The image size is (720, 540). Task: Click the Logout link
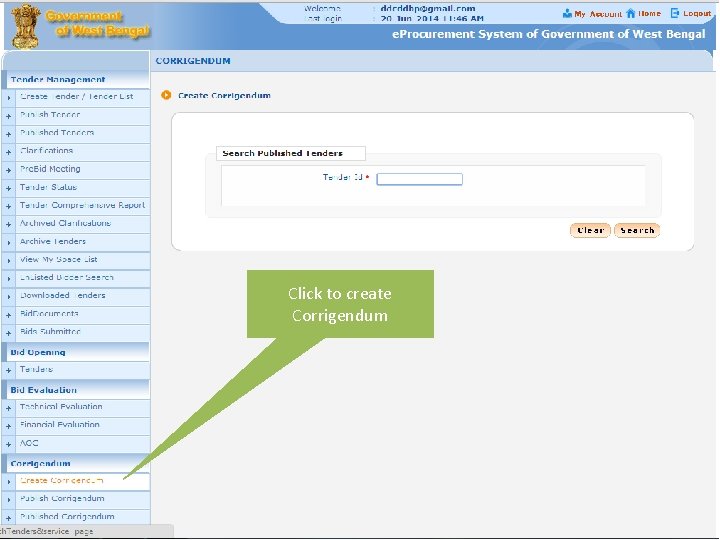[697, 14]
